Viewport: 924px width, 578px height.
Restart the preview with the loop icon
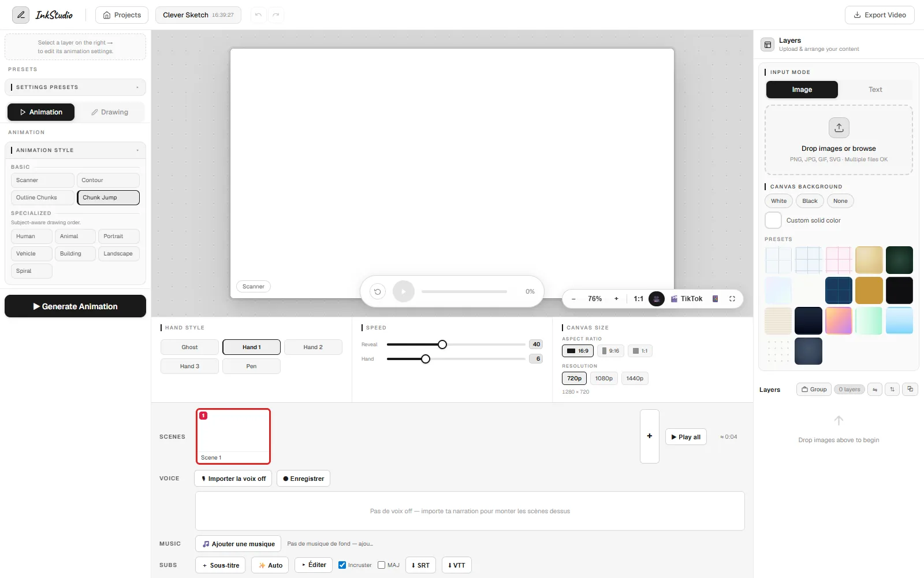378,291
